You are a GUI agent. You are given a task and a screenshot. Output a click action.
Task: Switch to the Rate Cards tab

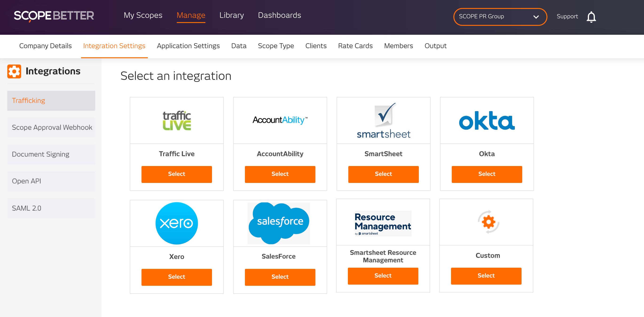click(355, 46)
